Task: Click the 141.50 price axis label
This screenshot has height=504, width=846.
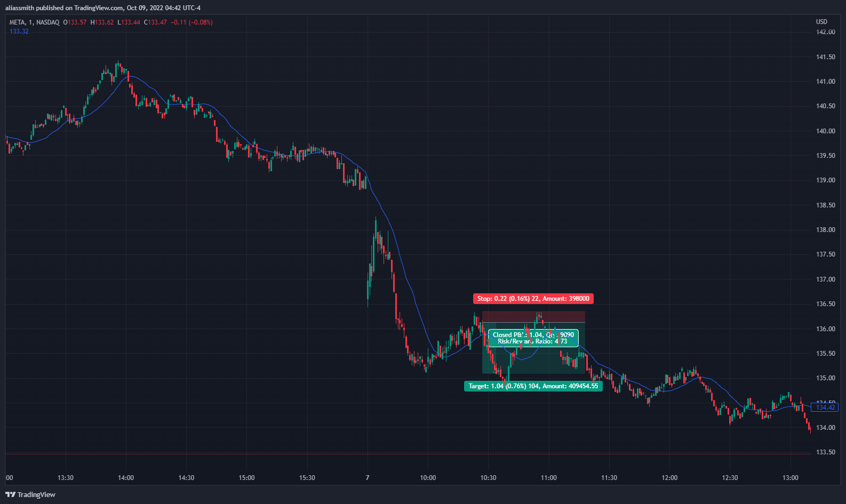Action: [x=826, y=57]
